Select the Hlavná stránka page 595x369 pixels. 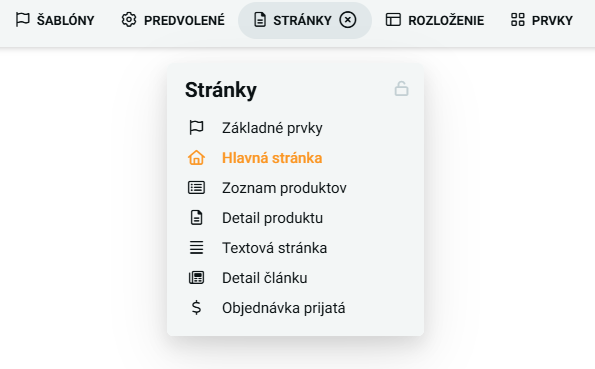click(272, 158)
